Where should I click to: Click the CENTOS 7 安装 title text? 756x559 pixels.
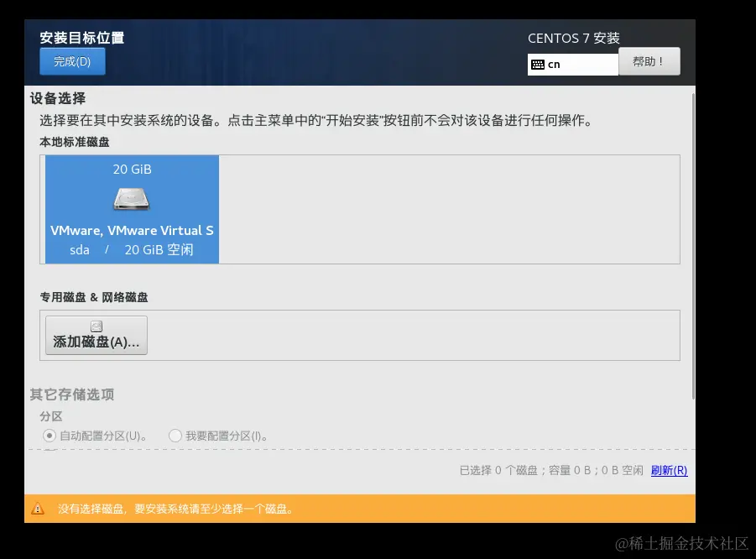[x=574, y=38]
